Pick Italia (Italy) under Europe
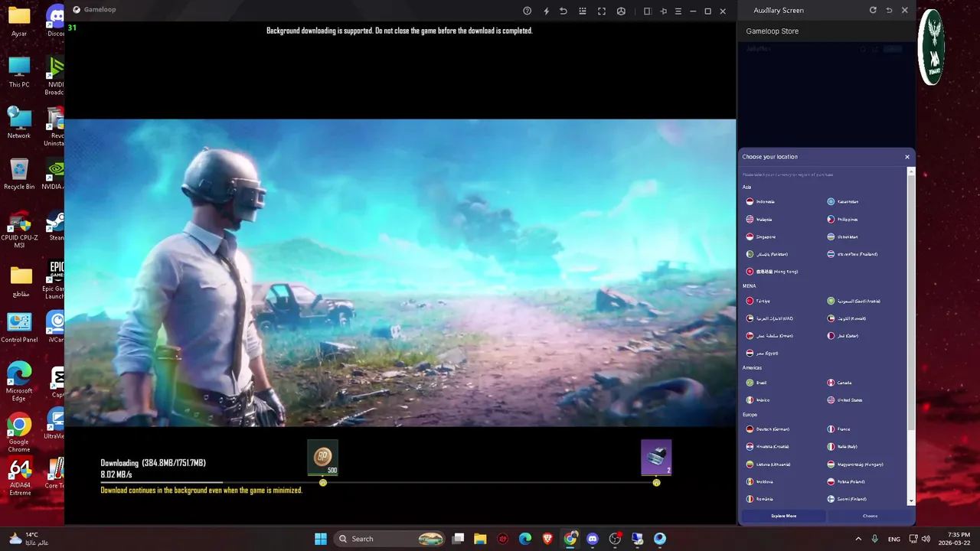Viewport: 980px width, 551px height. (841, 447)
